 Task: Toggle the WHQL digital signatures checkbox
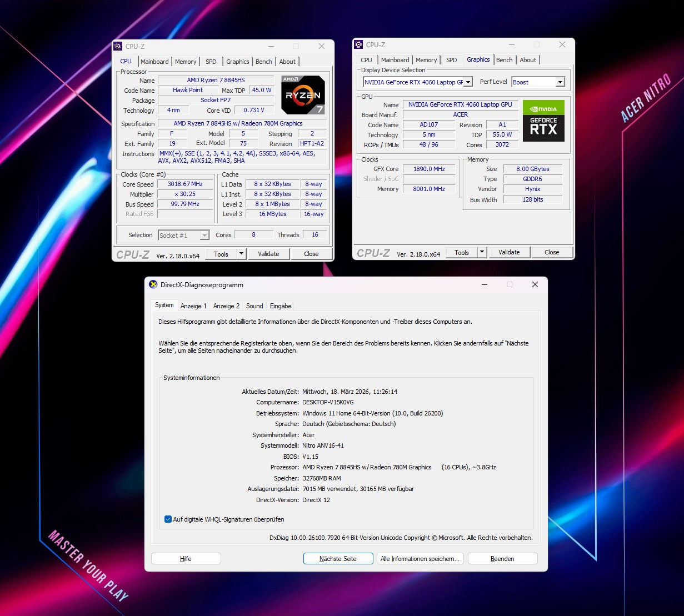coord(168,519)
